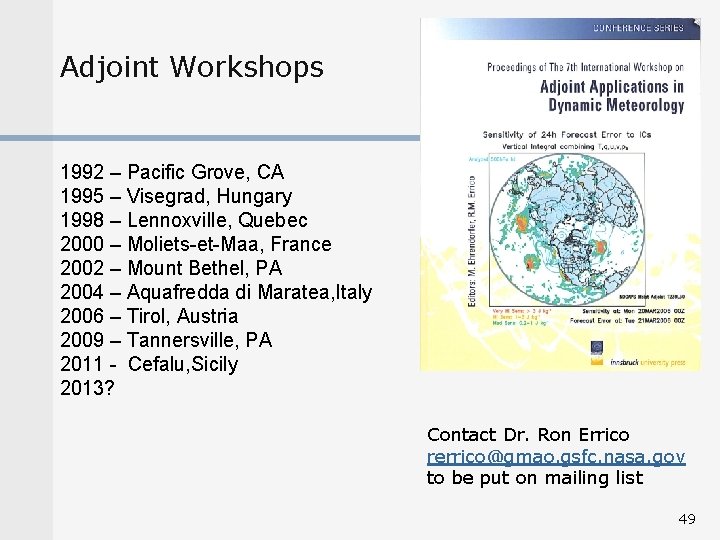Screen dimensions: 720x540
Task: Click the '2011 - Cefalu, Sicily' line
Action: (149, 365)
